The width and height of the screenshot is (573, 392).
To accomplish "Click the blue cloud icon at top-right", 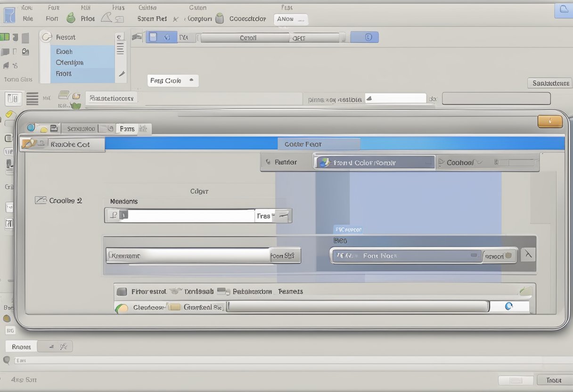I will pos(564,10).
